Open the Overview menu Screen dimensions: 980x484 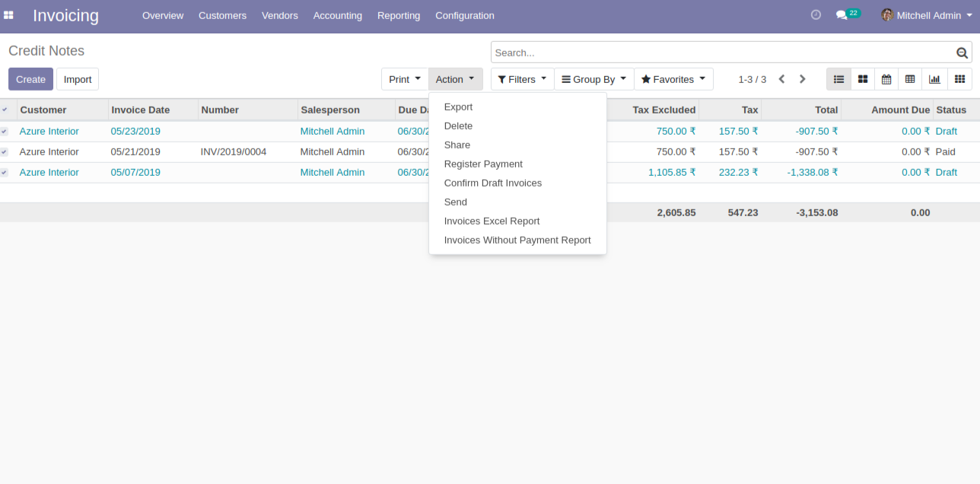(x=163, y=15)
